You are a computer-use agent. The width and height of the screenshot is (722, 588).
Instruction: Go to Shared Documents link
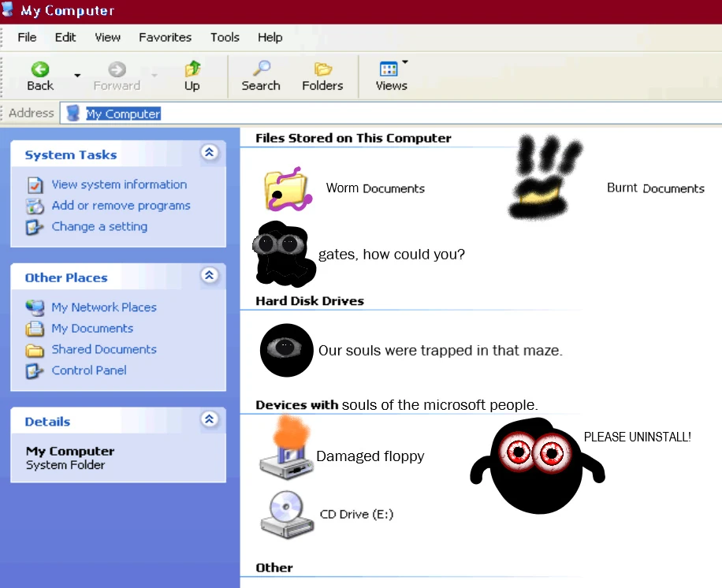click(104, 349)
